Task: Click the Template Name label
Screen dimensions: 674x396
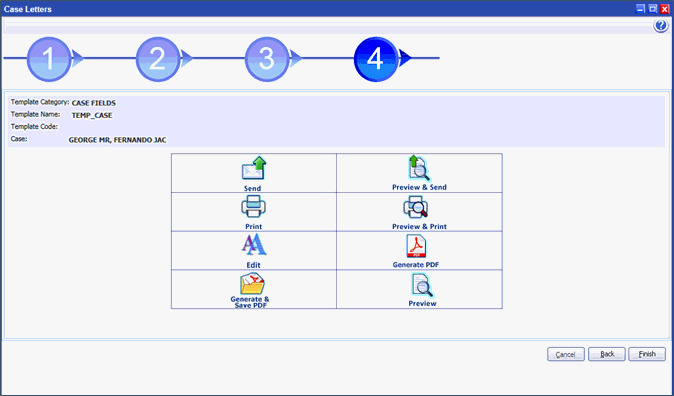Action: (x=34, y=115)
